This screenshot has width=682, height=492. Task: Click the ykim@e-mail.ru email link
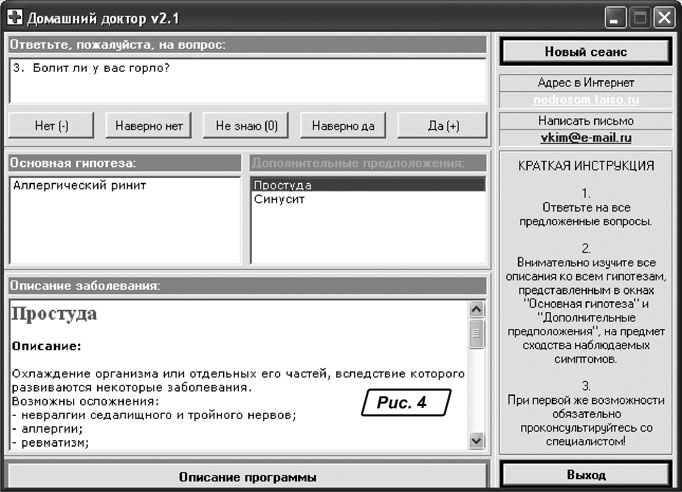[x=585, y=138]
